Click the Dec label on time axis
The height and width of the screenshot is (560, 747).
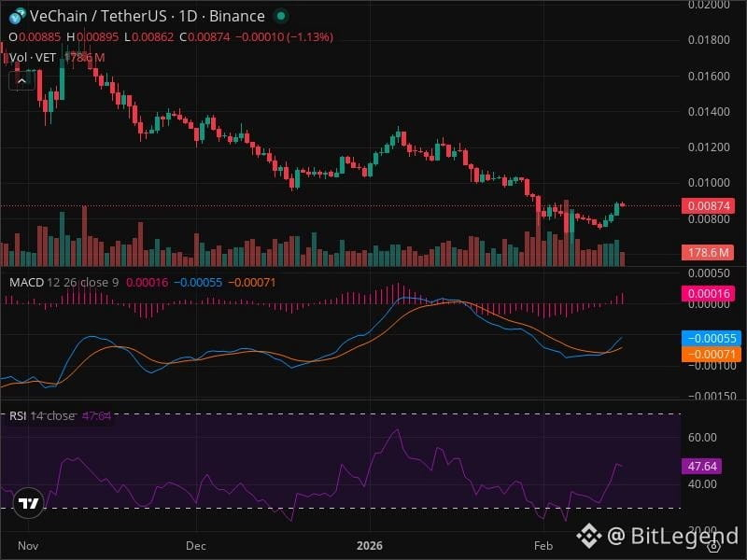tap(196, 546)
